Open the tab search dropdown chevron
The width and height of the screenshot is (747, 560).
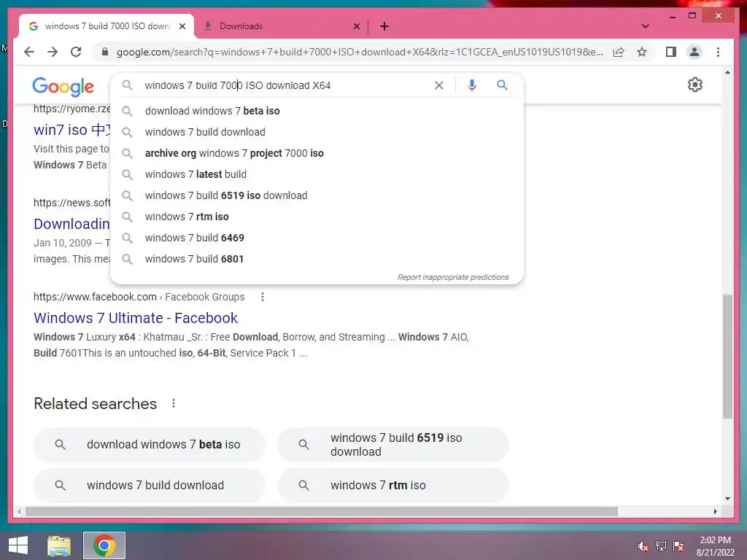pyautogui.click(x=645, y=26)
